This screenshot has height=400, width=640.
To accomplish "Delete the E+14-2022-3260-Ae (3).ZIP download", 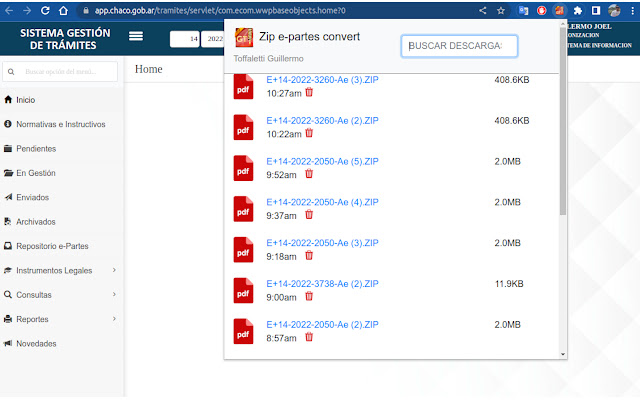I will coord(309,93).
